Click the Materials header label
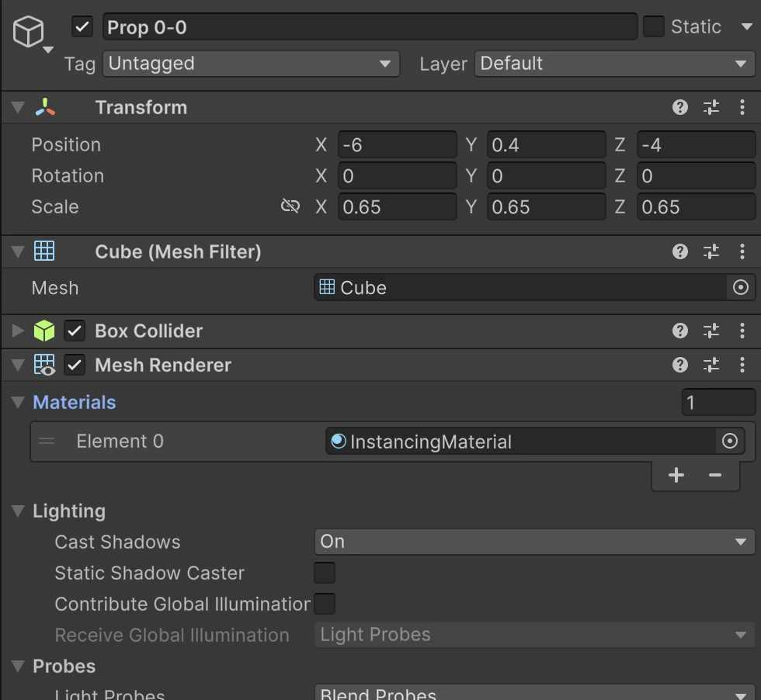 pos(75,402)
